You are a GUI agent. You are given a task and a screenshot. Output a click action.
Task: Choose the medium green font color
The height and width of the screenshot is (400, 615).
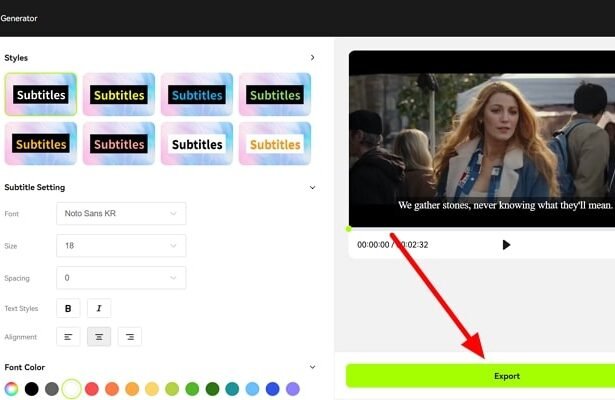(x=192, y=389)
